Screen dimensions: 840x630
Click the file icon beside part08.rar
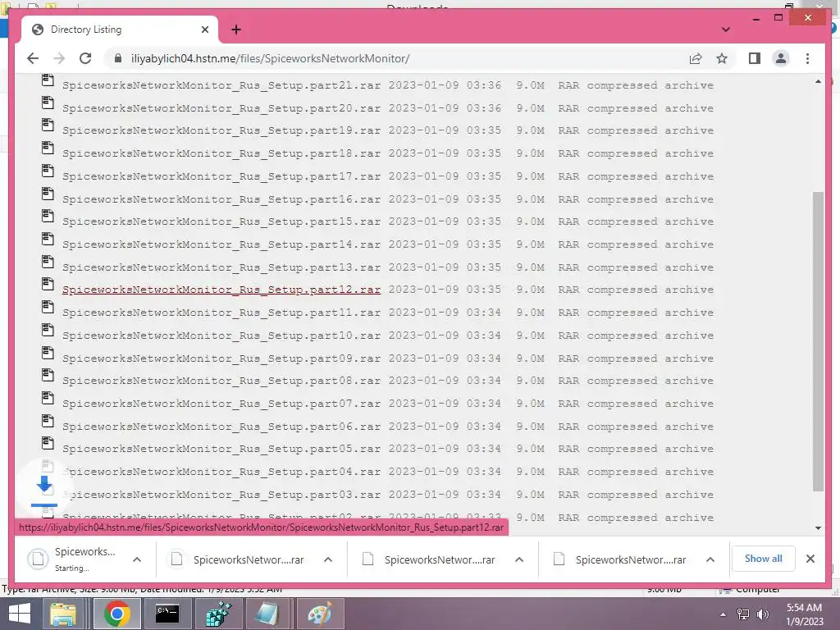48,375
